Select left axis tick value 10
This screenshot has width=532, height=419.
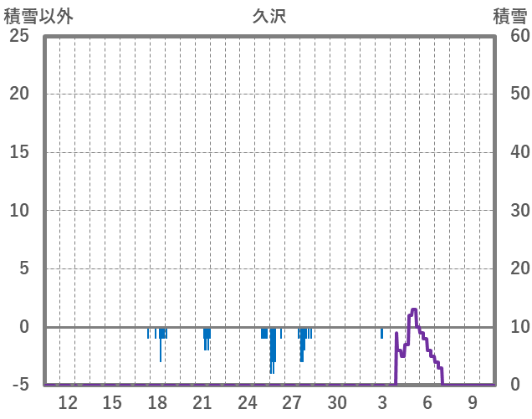(x=18, y=211)
